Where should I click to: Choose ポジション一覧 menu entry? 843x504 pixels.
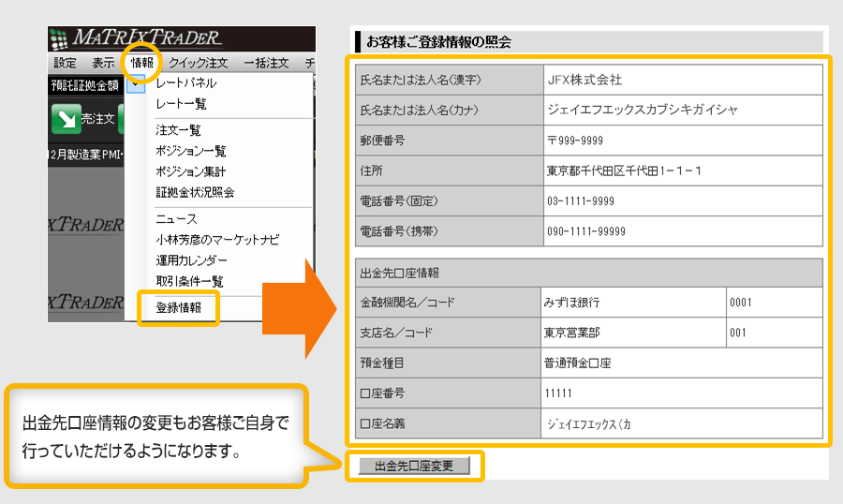click(x=191, y=151)
